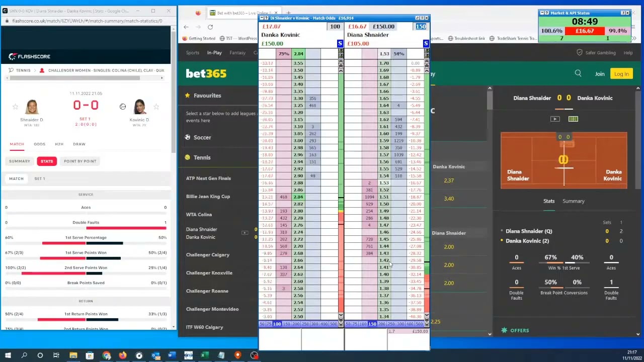Select 150 stake on Shnaider ladder
The height and width of the screenshot is (362, 644).
[x=372, y=324]
